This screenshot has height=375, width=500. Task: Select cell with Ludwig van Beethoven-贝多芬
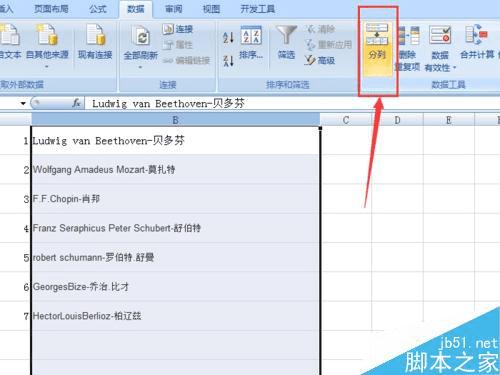pyautogui.click(x=176, y=140)
